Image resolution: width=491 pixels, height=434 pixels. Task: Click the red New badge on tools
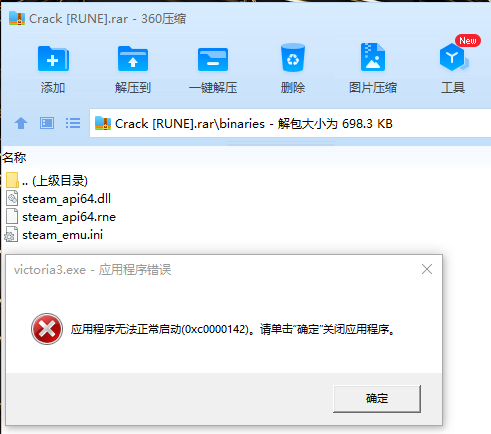pyautogui.click(x=468, y=41)
